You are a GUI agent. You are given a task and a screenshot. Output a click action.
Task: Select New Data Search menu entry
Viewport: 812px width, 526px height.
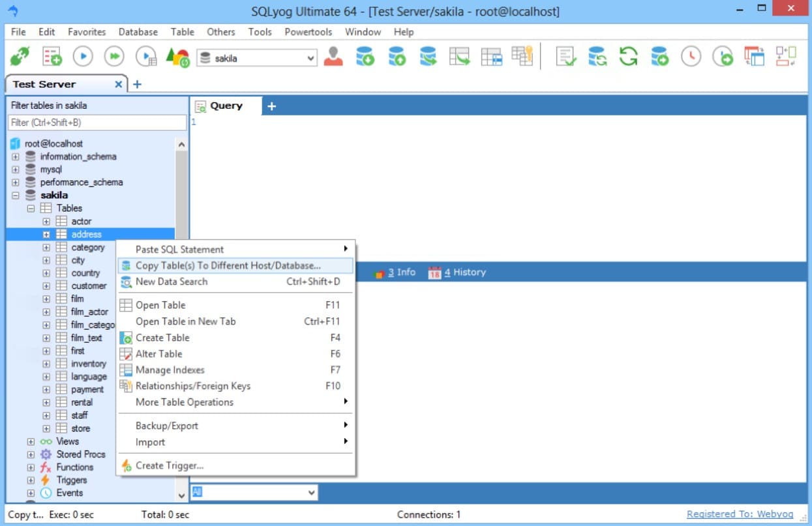click(x=235, y=282)
